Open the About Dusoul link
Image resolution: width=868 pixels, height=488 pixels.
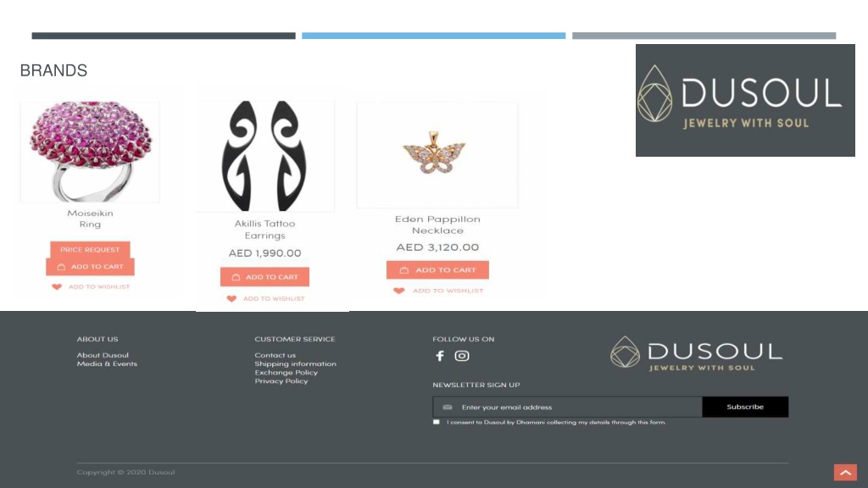103,355
